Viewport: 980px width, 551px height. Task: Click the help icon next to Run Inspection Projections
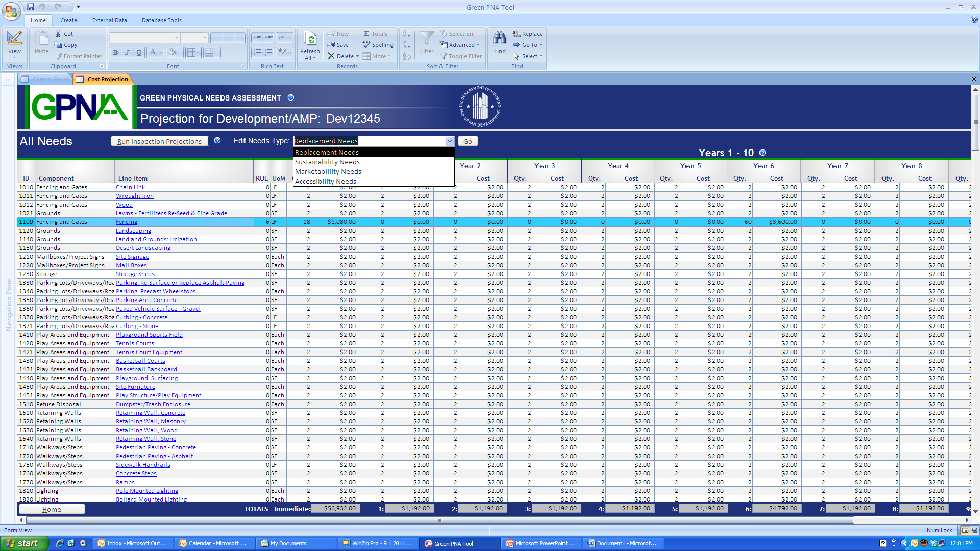coord(217,141)
